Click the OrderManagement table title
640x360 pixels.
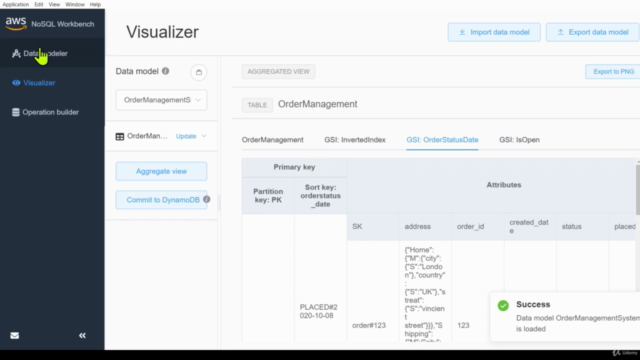(318, 104)
